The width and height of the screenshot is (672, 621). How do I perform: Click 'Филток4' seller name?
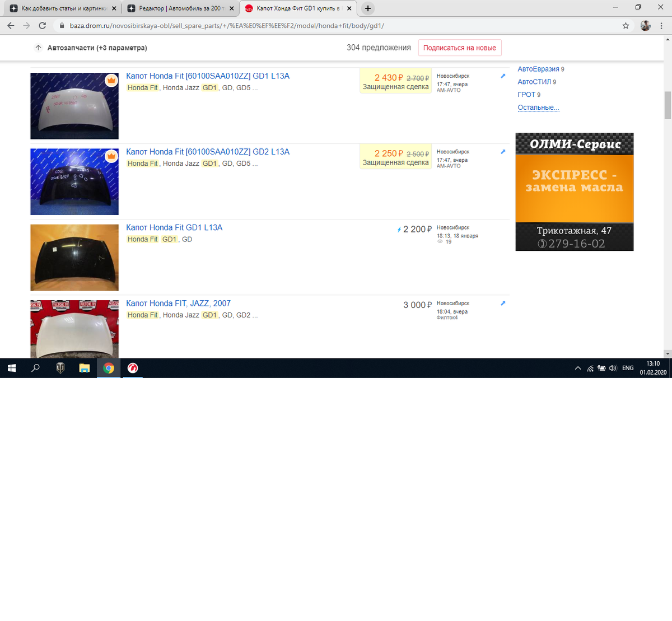[x=447, y=317]
